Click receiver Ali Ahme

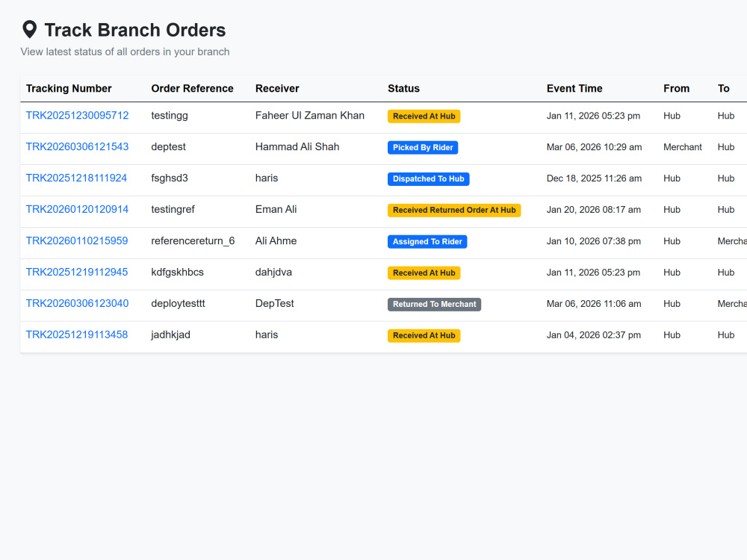click(276, 241)
